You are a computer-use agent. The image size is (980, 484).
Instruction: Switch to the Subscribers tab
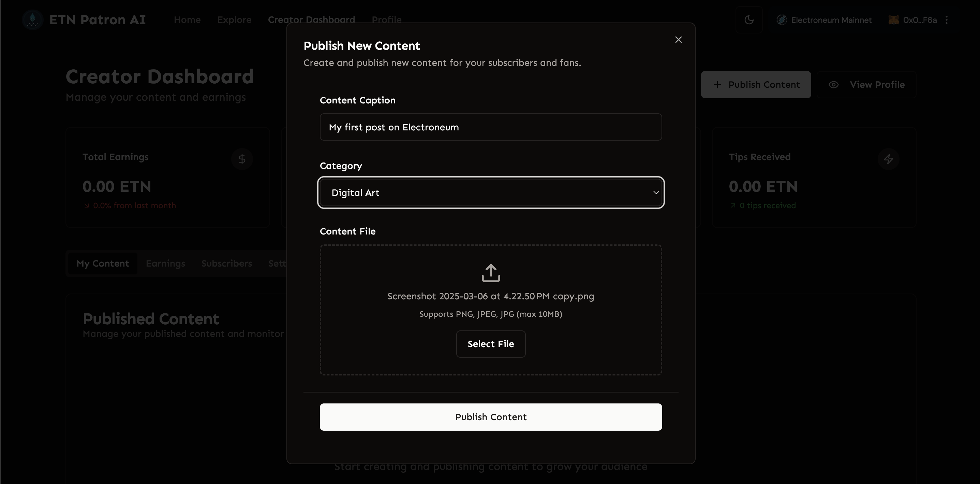pyautogui.click(x=226, y=264)
